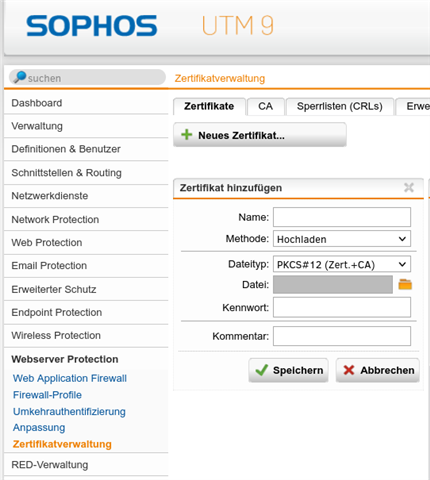Open Anpassung submenu link

[x=39, y=428]
